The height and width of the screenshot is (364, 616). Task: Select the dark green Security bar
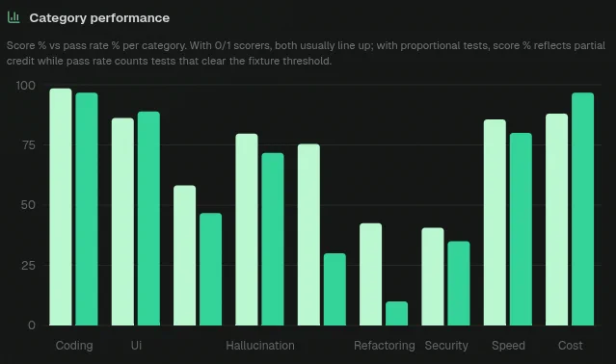point(459,283)
